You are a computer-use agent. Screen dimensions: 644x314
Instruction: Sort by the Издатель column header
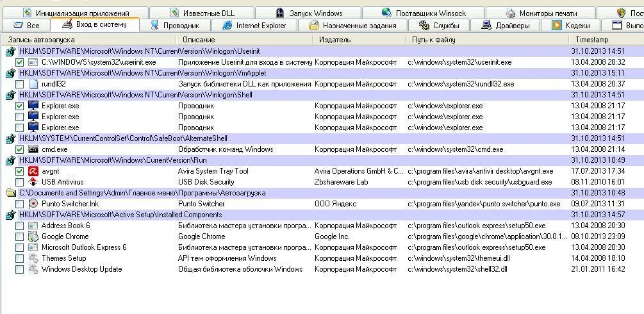pos(360,40)
